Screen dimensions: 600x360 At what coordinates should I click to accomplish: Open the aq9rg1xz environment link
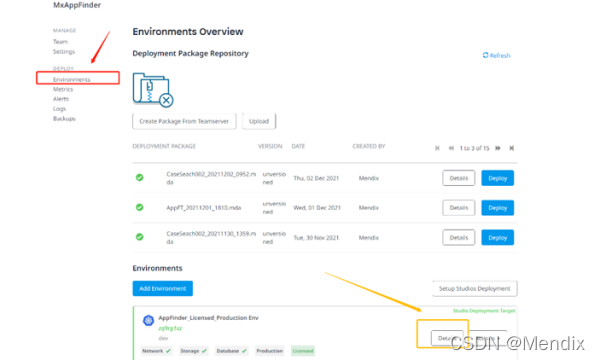170,328
